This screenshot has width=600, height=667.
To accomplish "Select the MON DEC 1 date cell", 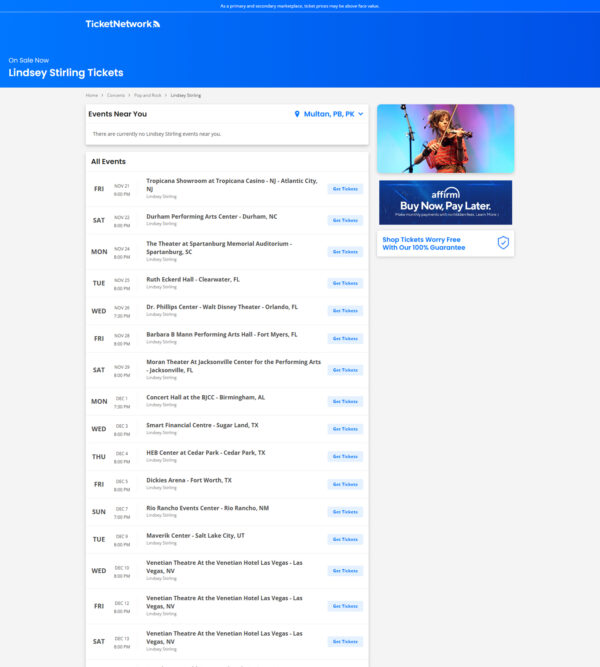I will click(111, 402).
